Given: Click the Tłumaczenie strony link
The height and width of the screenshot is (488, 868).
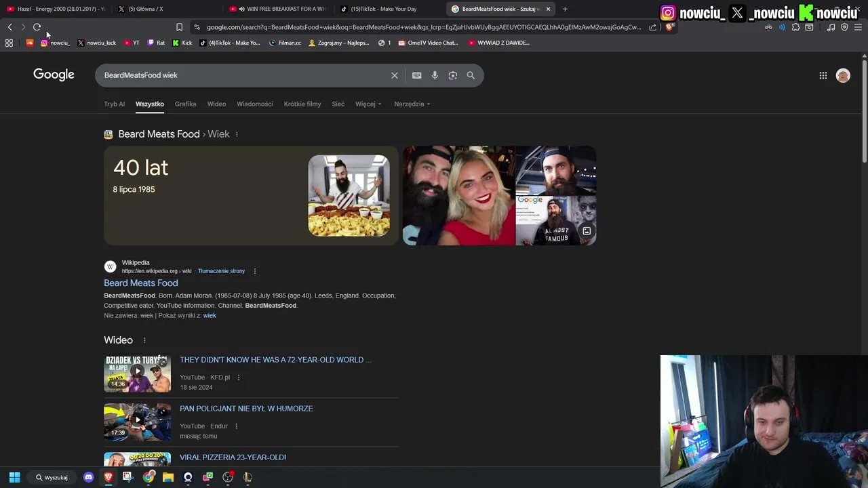Looking at the screenshot, I should (221, 271).
